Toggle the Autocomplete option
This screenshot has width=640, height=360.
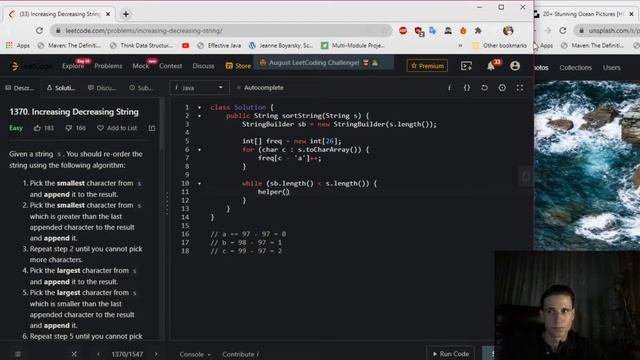(260, 88)
